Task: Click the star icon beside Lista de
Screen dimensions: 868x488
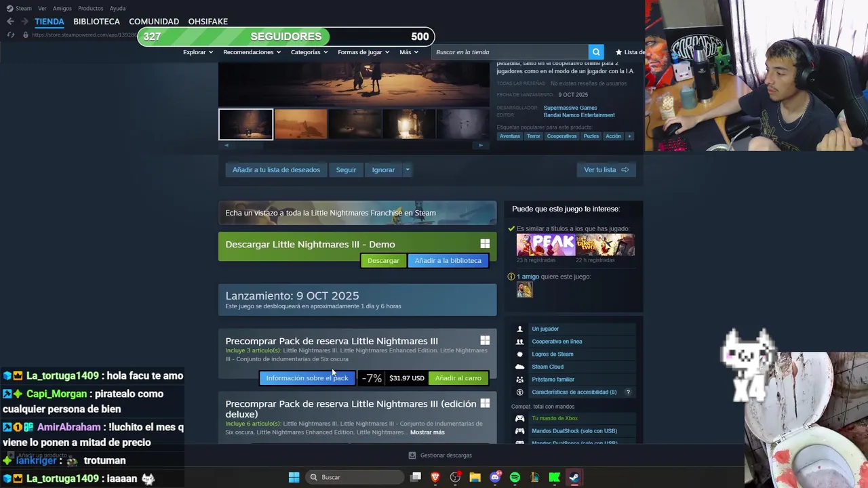Action: coord(618,52)
